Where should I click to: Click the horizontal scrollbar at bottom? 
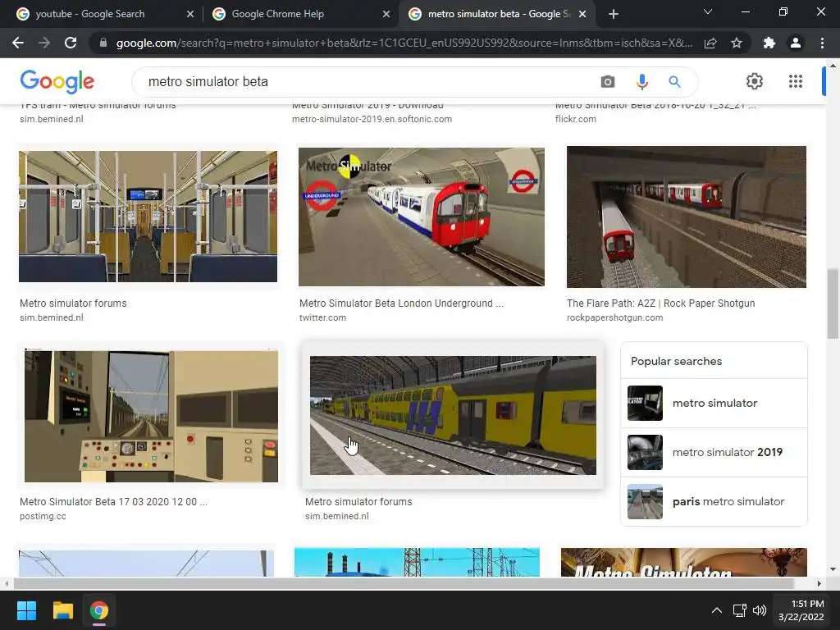pyautogui.click(x=404, y=583)
